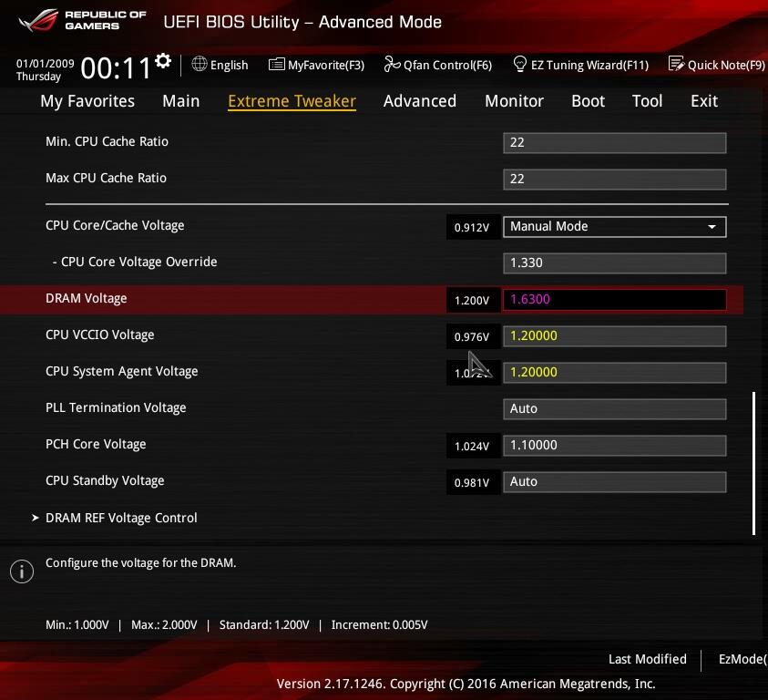The image size is (768, 700).
Task: Click the Last Modified button
Action: click(x=647, y=659)
